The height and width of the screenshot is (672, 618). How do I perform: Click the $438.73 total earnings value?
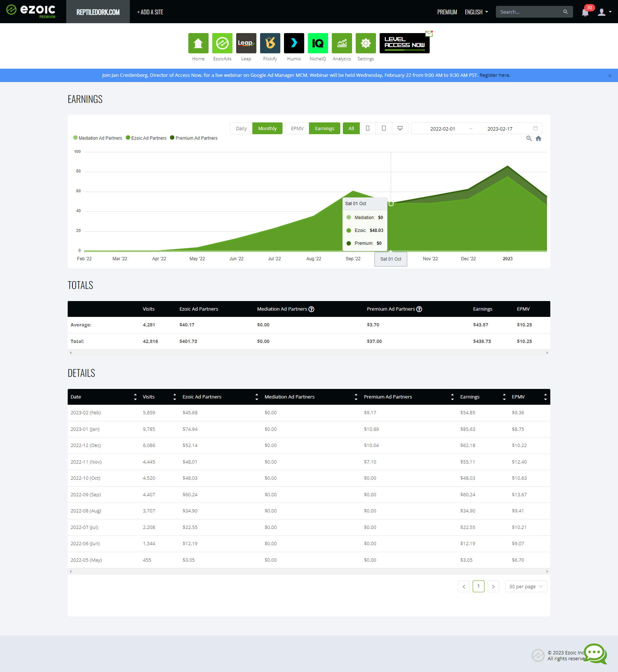point(482,341)
